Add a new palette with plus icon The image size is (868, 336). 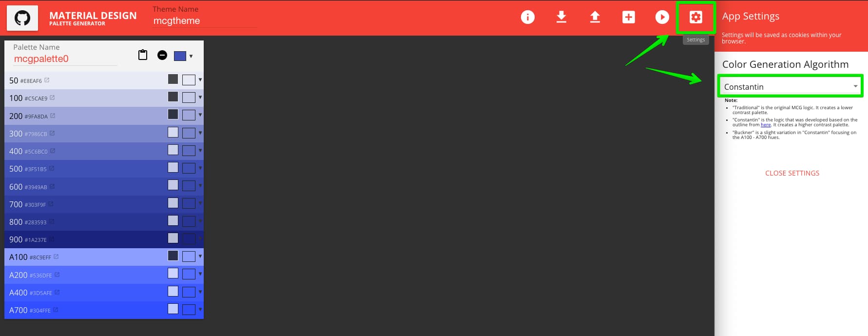point(629,17)
